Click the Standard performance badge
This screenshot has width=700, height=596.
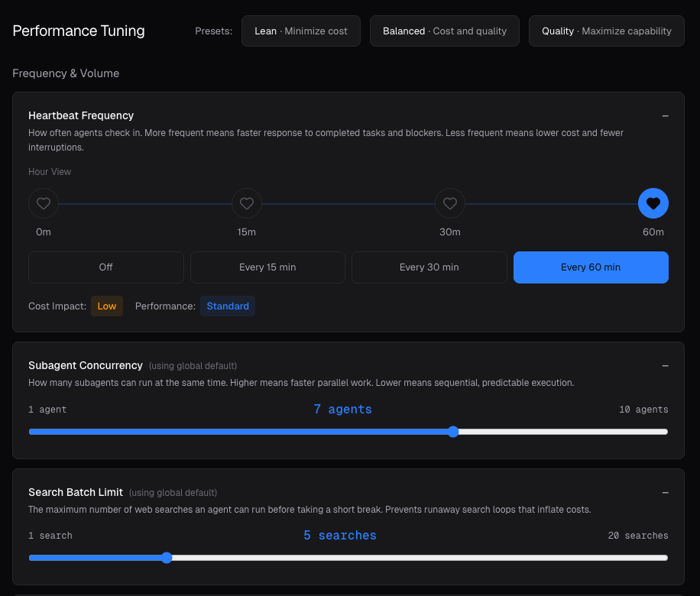[x=227, y=306]
